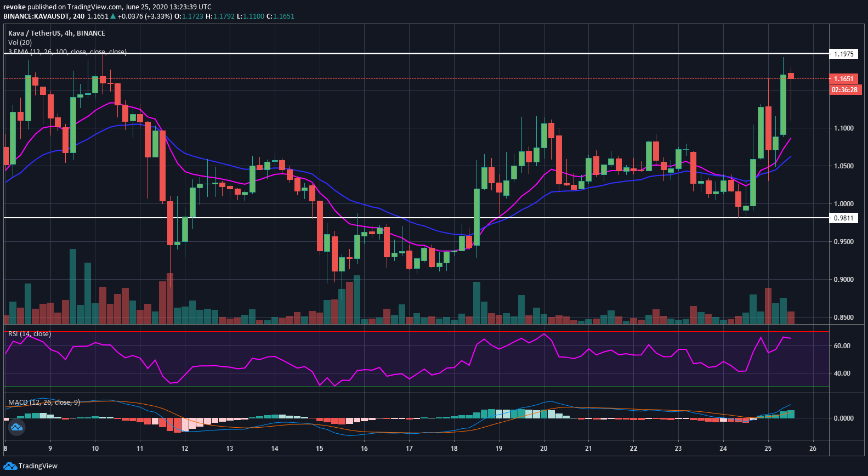
Task: Click the white 1.1975 horizontal resistance line
Action: [416, 54]
